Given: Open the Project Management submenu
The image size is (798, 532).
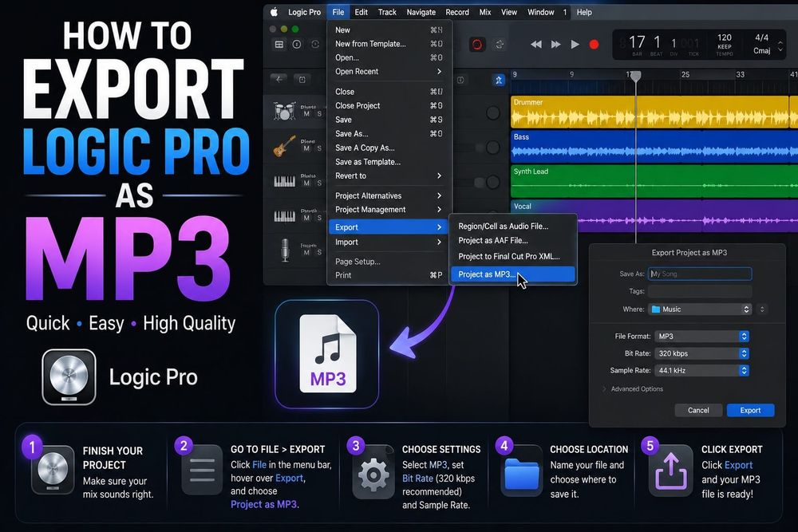Looking at the screenshot, I should (x=388, y=210).
